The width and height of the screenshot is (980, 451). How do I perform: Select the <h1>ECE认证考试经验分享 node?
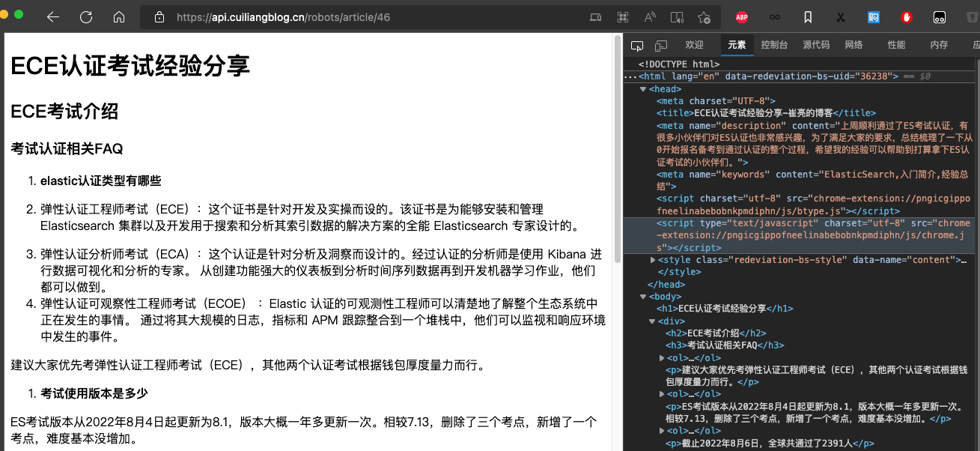coord(725,309)
